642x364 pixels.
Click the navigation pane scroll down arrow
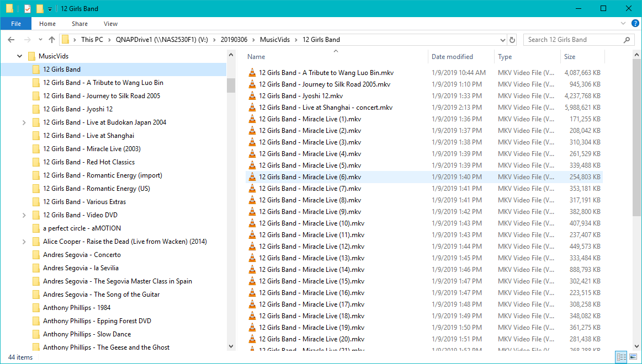(x=231, y=346)
